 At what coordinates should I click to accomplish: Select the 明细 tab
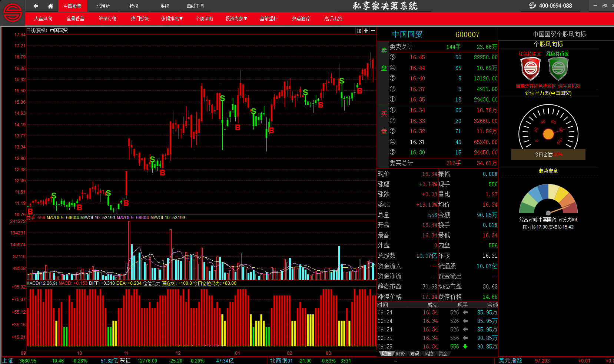[386, 354]
